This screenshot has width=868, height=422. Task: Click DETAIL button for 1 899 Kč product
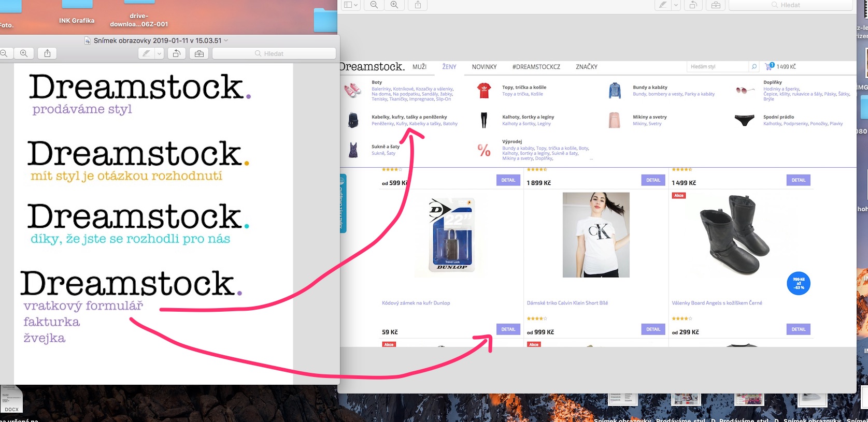[653, 180]
